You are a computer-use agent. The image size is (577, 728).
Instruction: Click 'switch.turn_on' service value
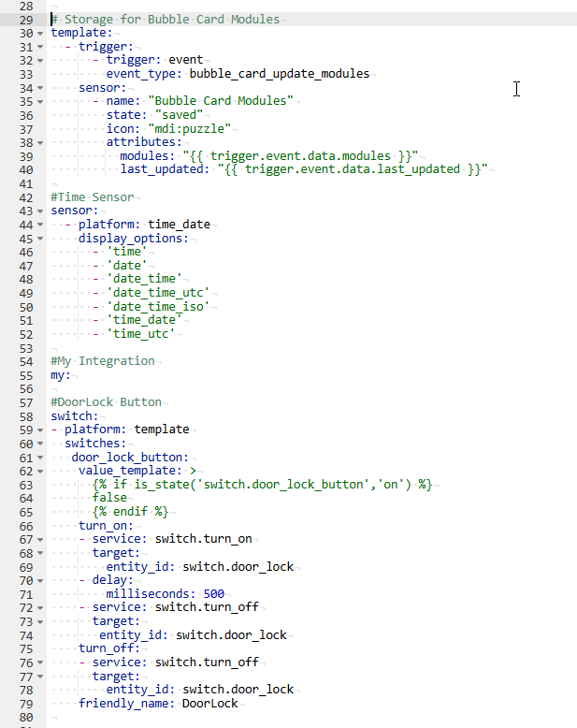click(x=203, y=539)
